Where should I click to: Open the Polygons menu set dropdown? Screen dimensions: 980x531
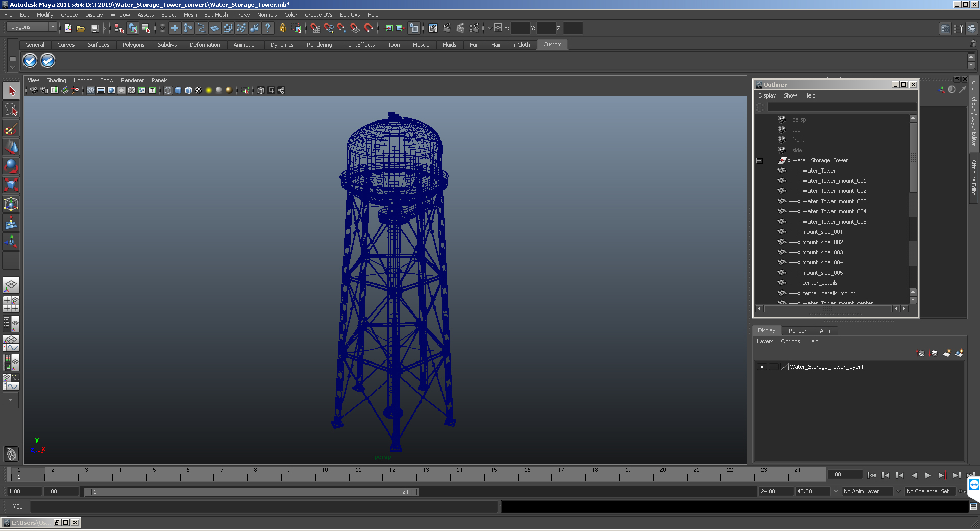[31, 27]
